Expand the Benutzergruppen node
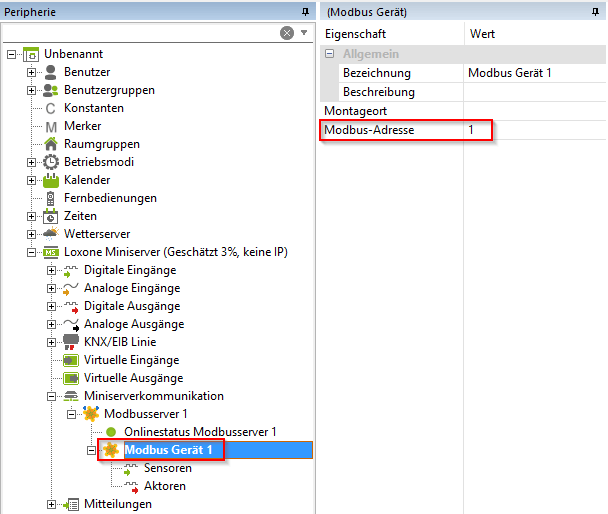 pyautogui.click(x=31, y=90)
